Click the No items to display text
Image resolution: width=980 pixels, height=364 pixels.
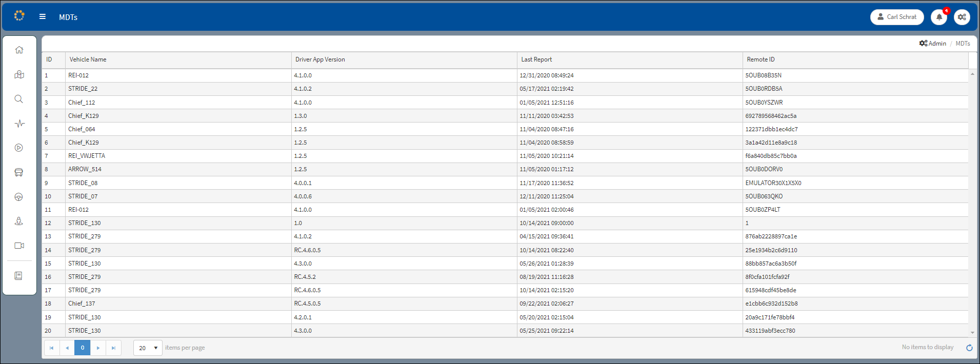928,347
